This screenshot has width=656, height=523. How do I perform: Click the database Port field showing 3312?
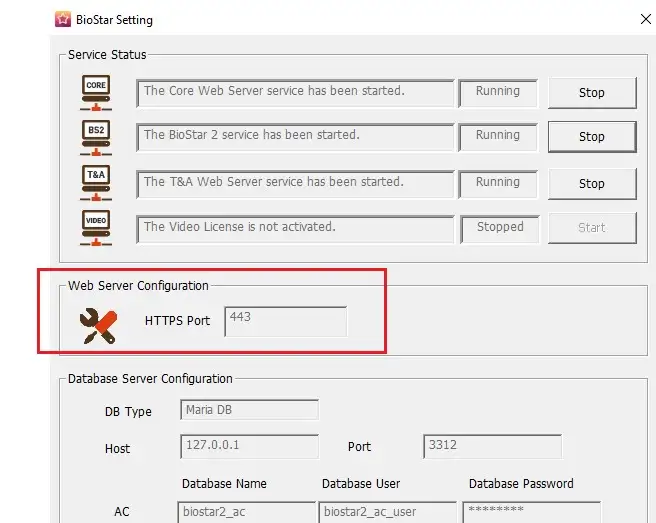492,446
